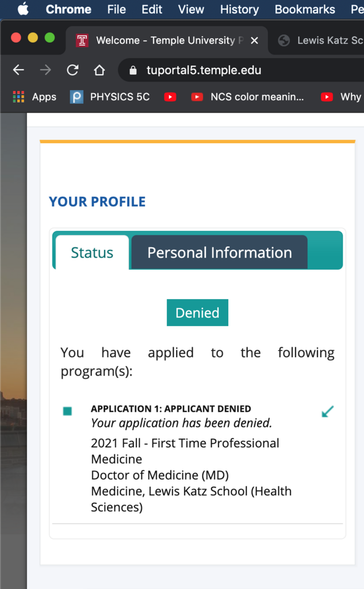
Task: Open the Apps grid bookmark
Action: [35, 97]
